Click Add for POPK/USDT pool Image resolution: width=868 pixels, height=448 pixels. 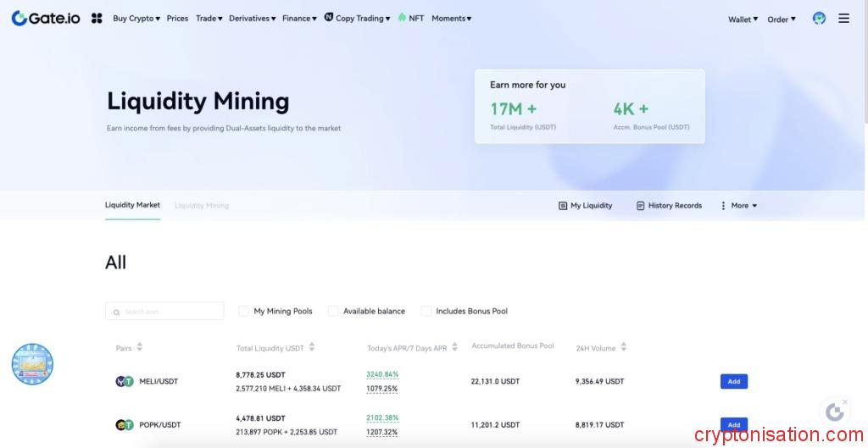tap(734, 424)
